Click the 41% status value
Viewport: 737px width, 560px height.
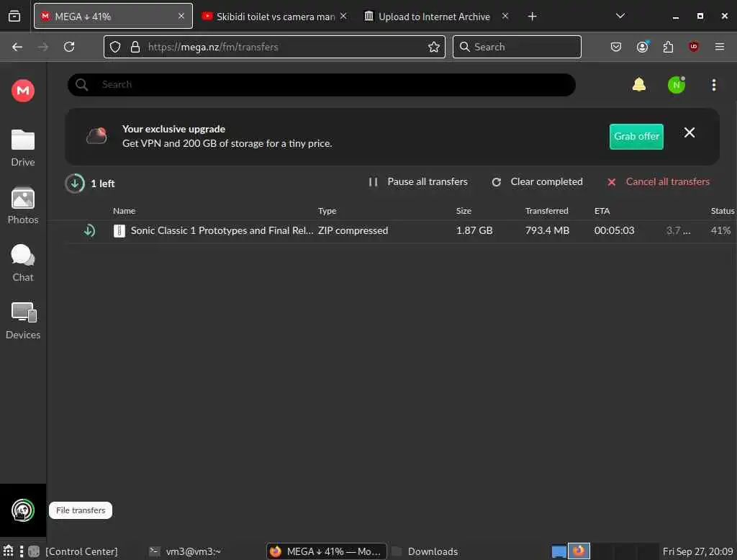point(720,230)
